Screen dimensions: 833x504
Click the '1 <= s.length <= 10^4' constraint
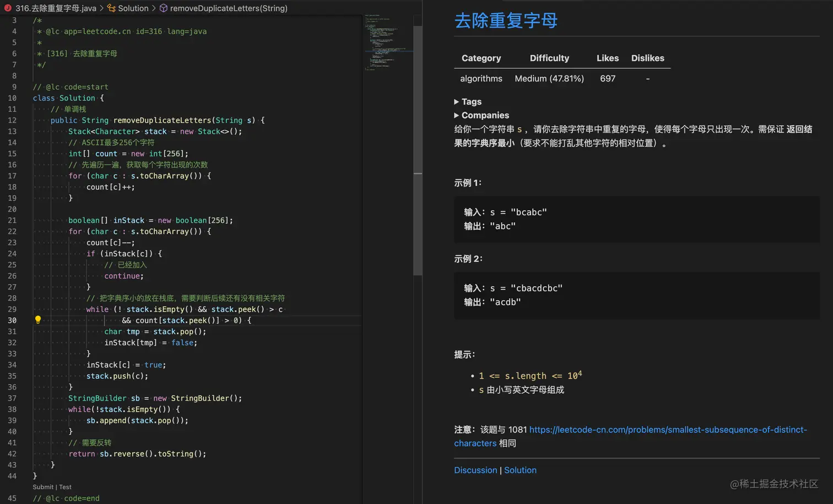click(x=530, y=376)
